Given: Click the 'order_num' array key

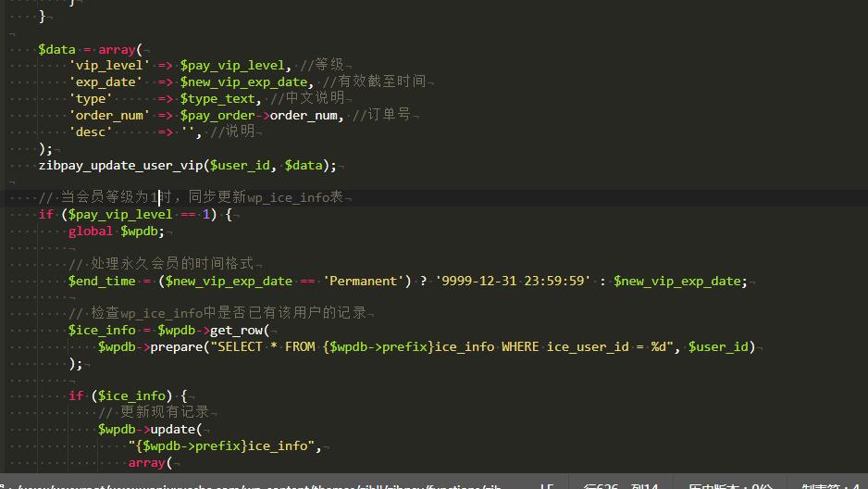Looking at the screenshot, I should (109, 116).
